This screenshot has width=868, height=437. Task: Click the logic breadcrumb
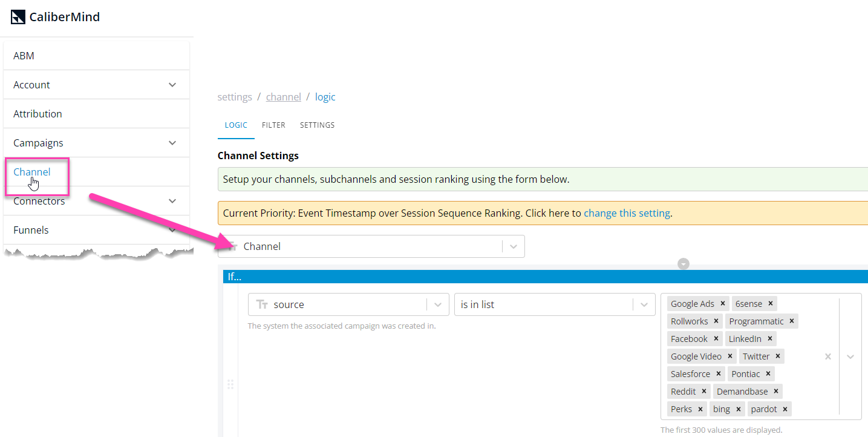pos(325,97)
